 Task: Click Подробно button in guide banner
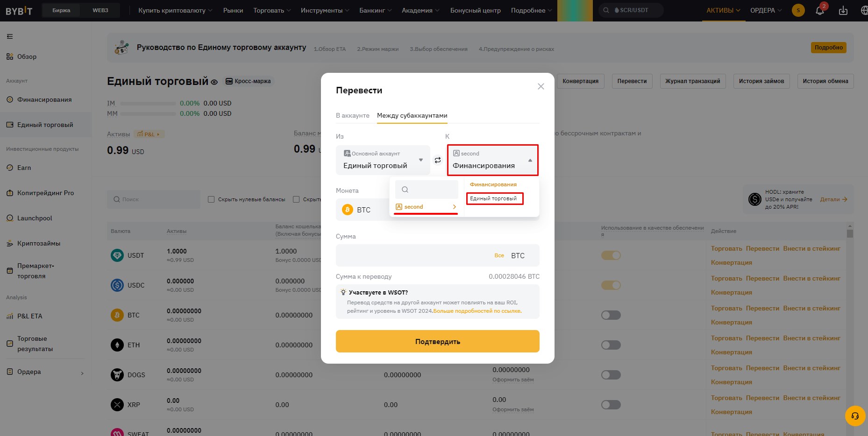[829, 48]
